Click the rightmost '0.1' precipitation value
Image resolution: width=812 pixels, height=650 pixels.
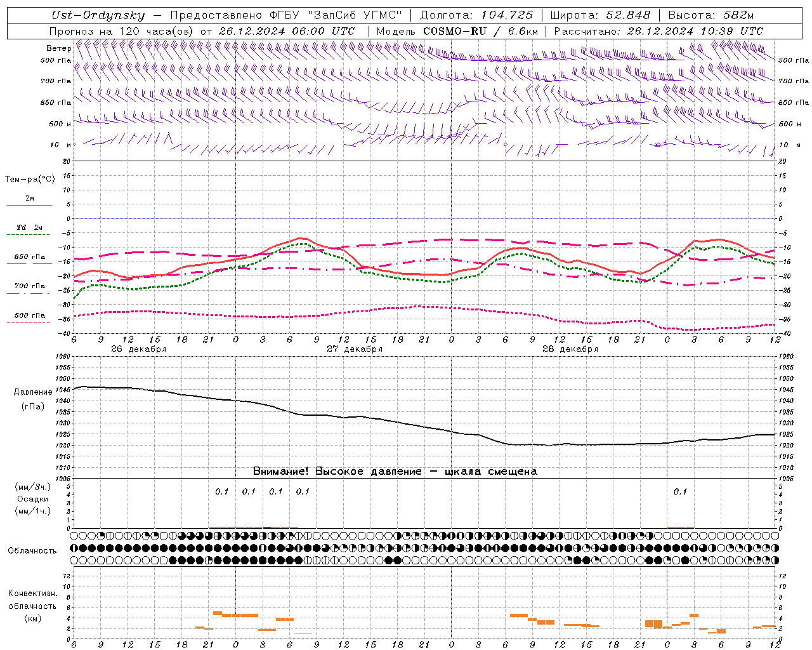[x=680, y=491]
